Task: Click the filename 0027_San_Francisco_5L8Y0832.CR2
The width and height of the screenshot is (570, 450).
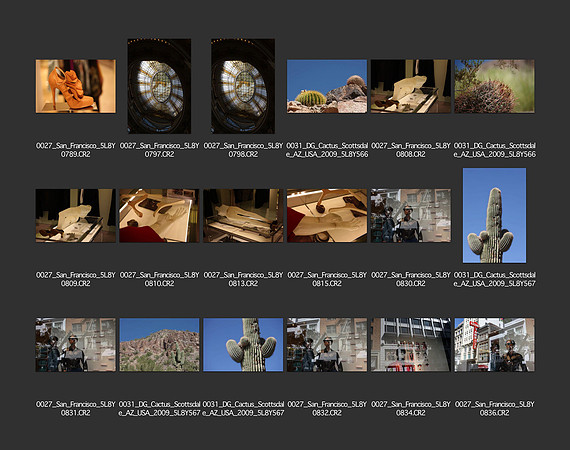Action: 327,409
